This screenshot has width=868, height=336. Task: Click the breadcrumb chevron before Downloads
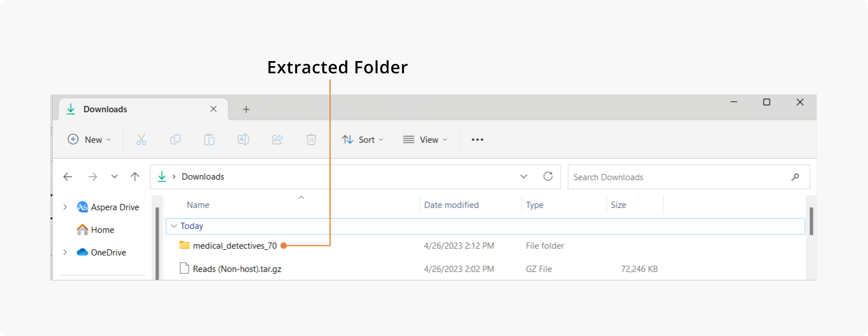tap(174, 177)
